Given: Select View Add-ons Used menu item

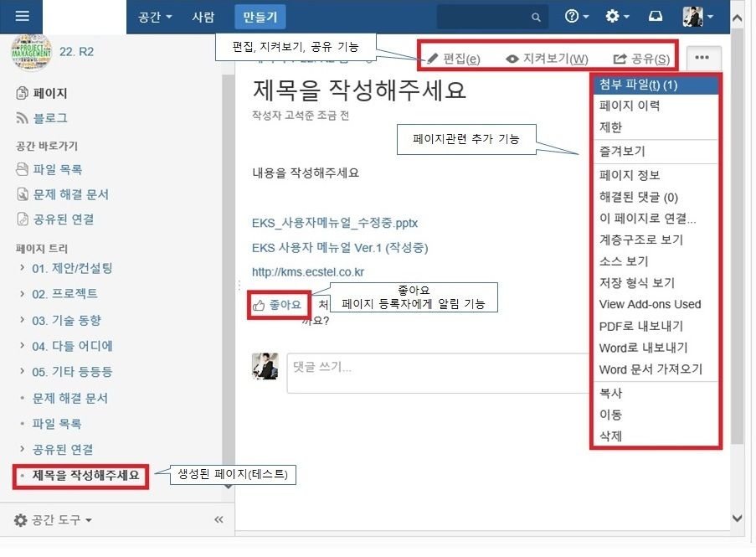Looking at the screenshot, I should click(x=656, y=304).
